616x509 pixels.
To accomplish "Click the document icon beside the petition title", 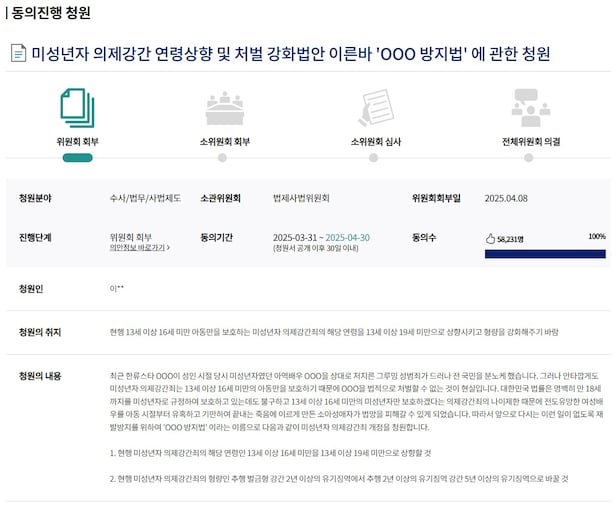I will [x=18, y=54].
